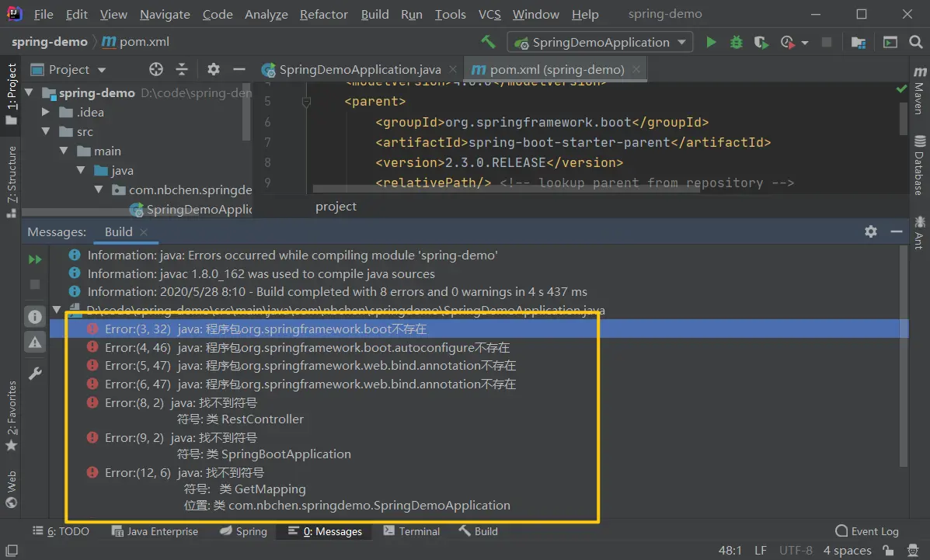Open Messages panel settings gear
930x560 pixels.
(871, 231)
